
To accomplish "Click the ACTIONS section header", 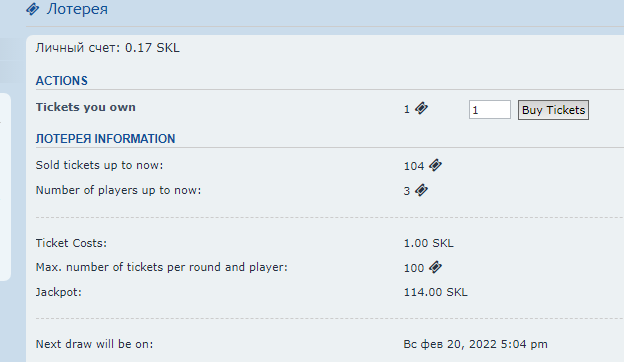I will point(62,81).
